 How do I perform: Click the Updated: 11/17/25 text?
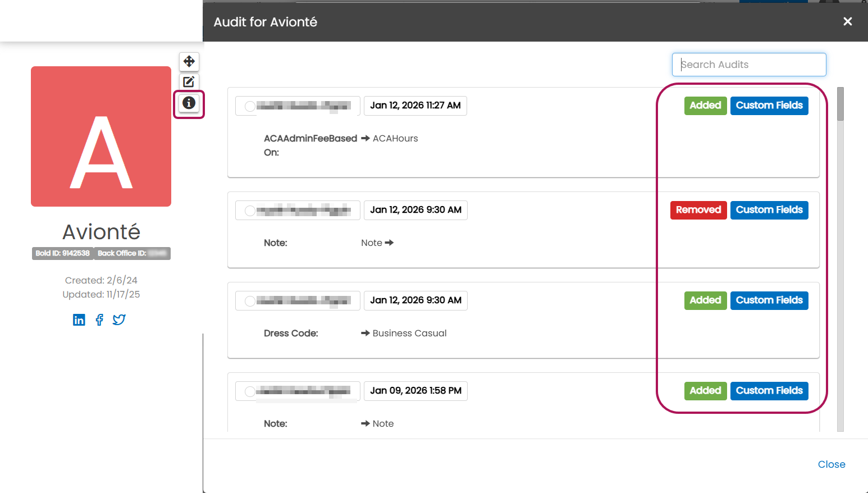101,294
